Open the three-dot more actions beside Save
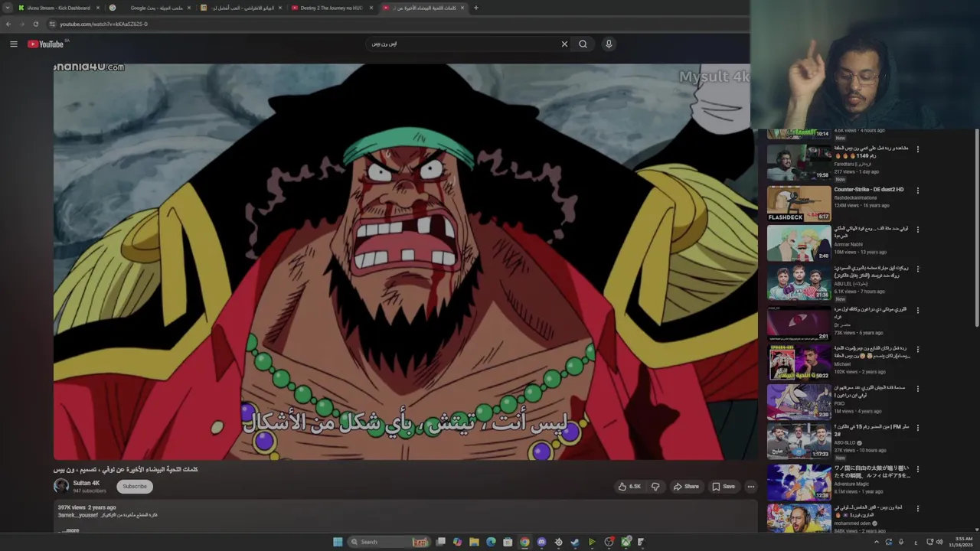This screenshot has height=551, width=980. click(x=750, y=486)
